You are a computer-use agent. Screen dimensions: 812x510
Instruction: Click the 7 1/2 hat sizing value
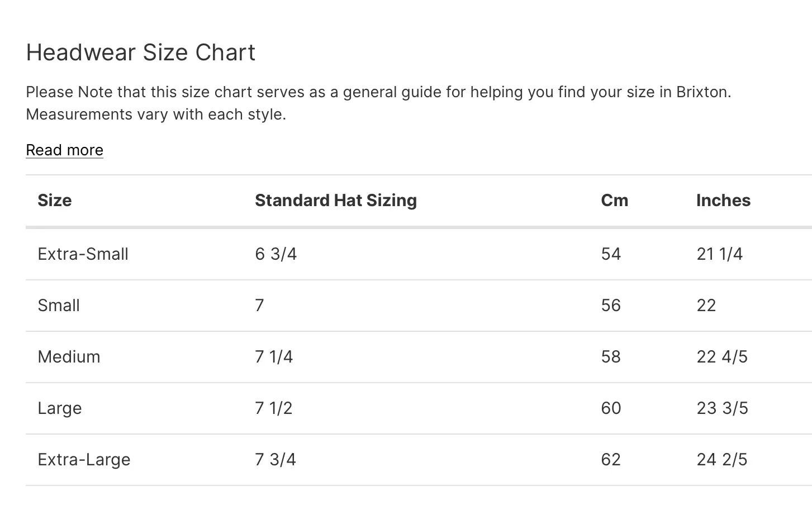tap(274, 408)
